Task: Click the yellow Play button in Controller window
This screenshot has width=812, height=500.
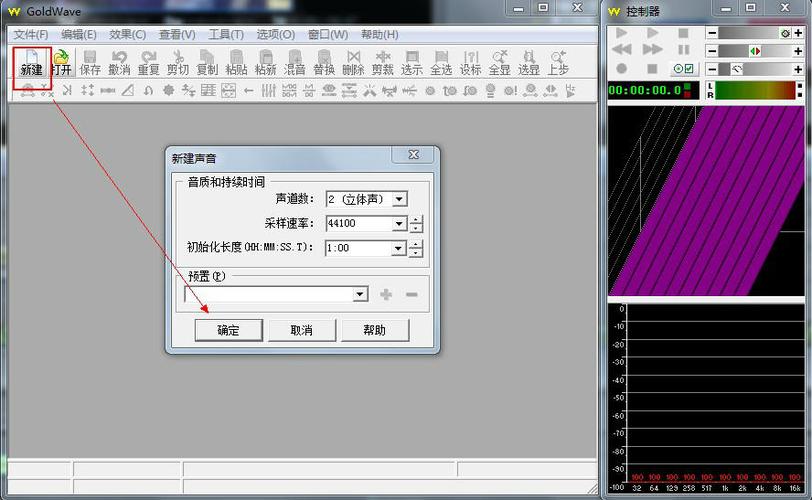Action: pyautogui.click(x=652, y=33)
